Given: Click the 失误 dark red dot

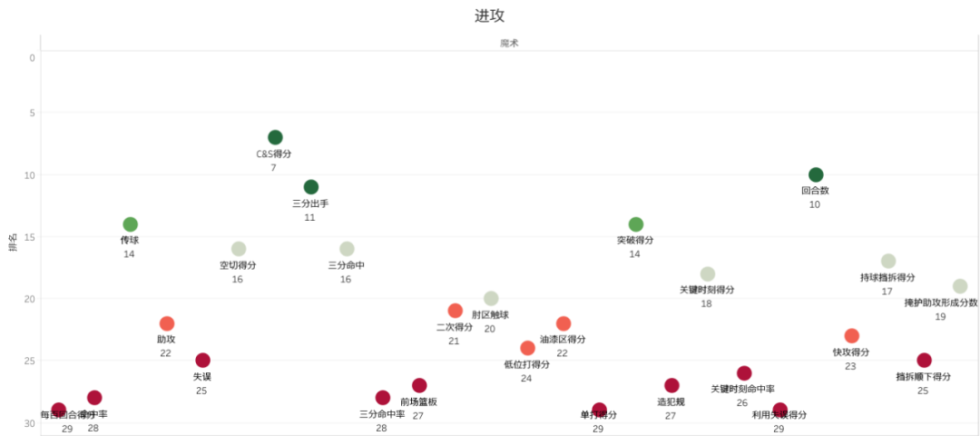Looking at the screenshot, I should (202, 361).
